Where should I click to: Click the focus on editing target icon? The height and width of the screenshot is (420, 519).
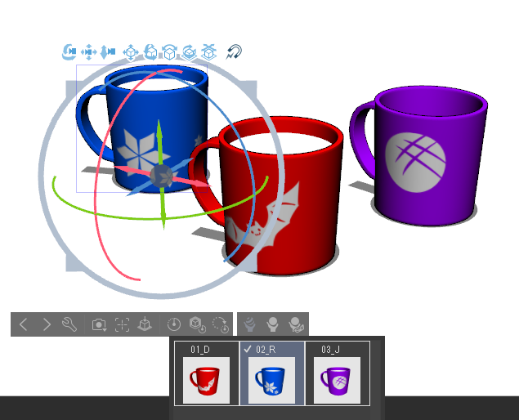(x=122, y=324)
